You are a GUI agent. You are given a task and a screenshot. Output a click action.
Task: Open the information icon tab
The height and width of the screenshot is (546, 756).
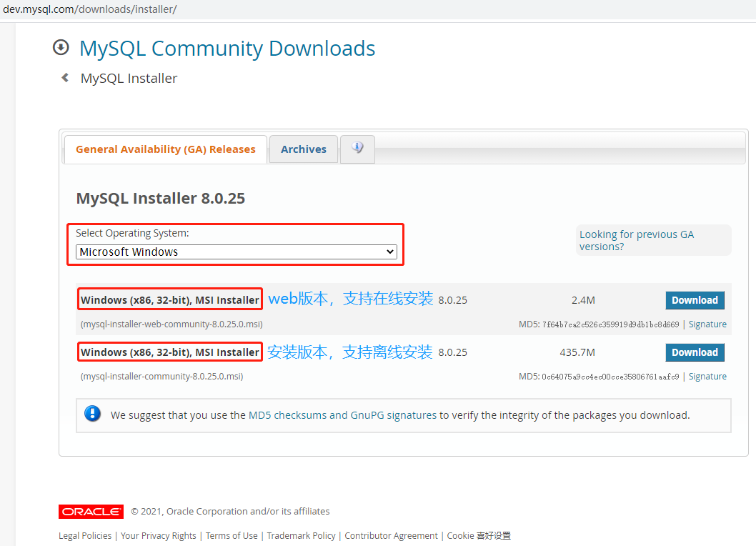[x=357, y=149]
